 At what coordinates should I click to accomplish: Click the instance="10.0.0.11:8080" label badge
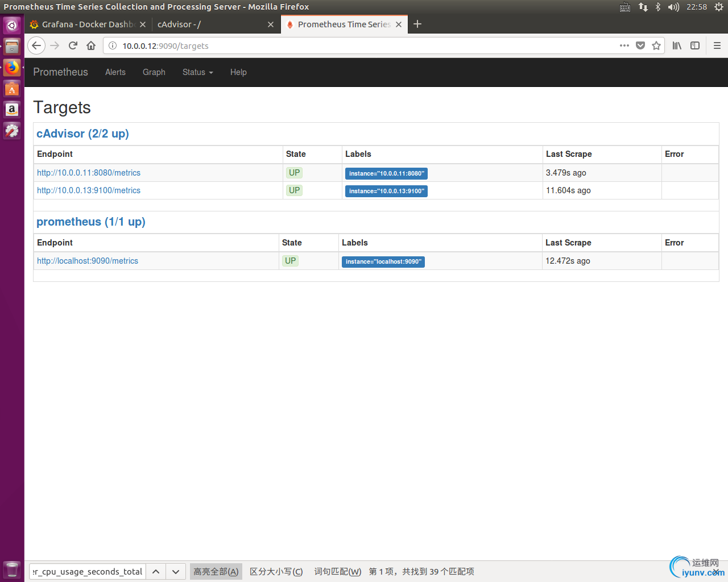(x=386, y=174)
